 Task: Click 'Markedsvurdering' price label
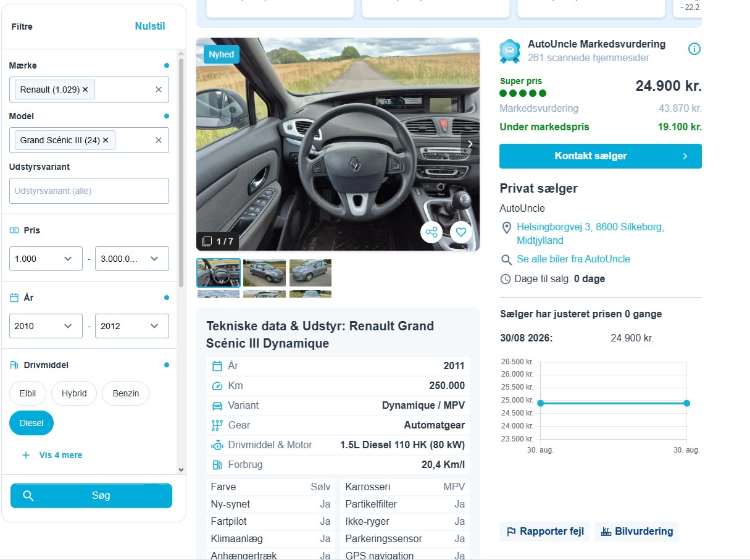pos(539,109)
